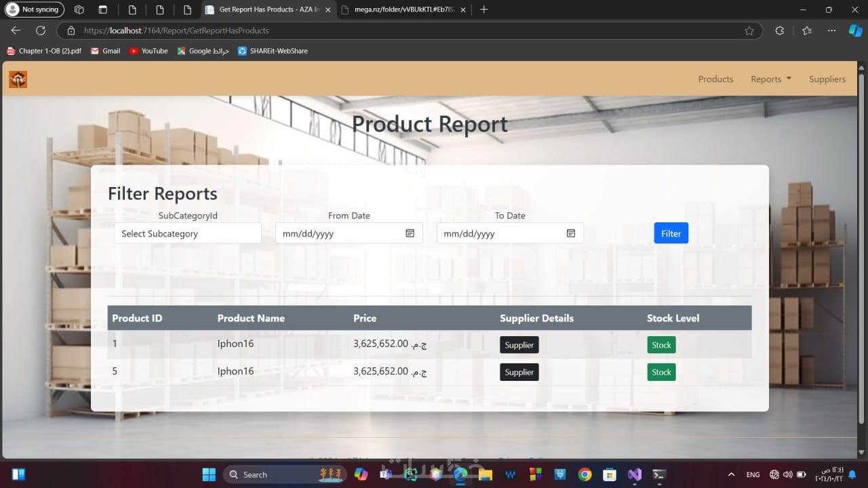Go back using the browser back arrow
The width and height of the screenshot is (868, 488).
[x=16, y=30]
